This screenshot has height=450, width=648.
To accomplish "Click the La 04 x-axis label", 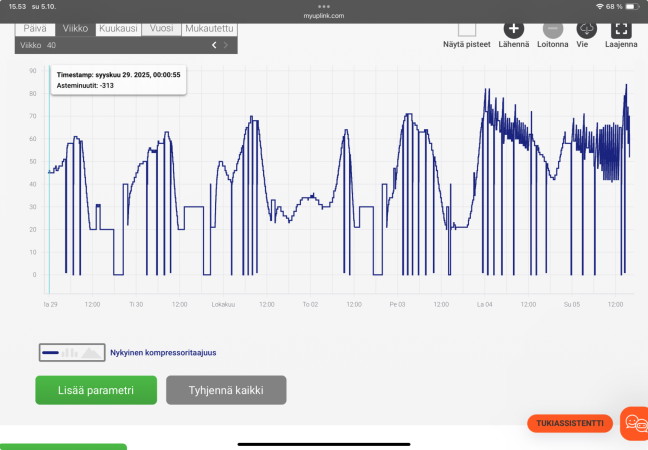I will pyautogui.click(x=484, y=305).
